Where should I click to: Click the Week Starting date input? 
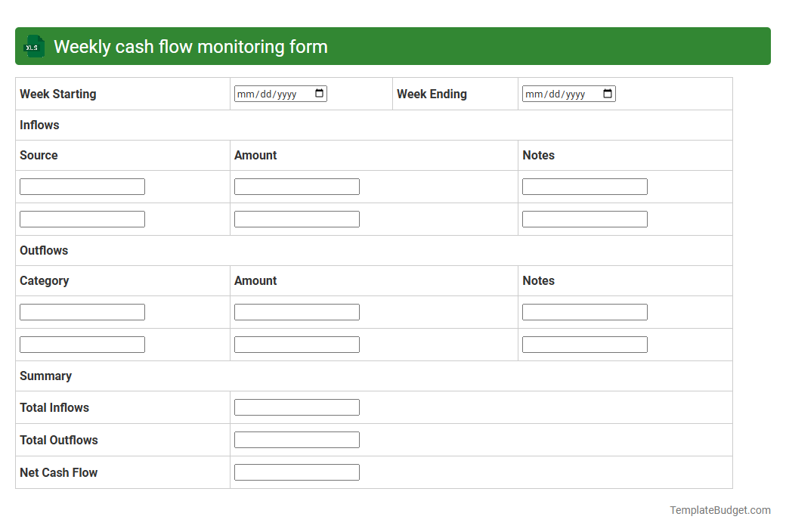272,93
